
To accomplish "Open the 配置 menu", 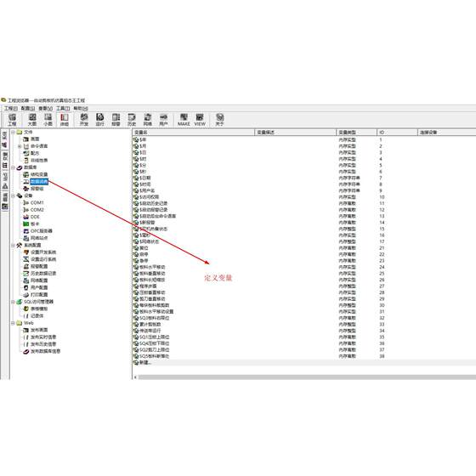I will (28, 109).
